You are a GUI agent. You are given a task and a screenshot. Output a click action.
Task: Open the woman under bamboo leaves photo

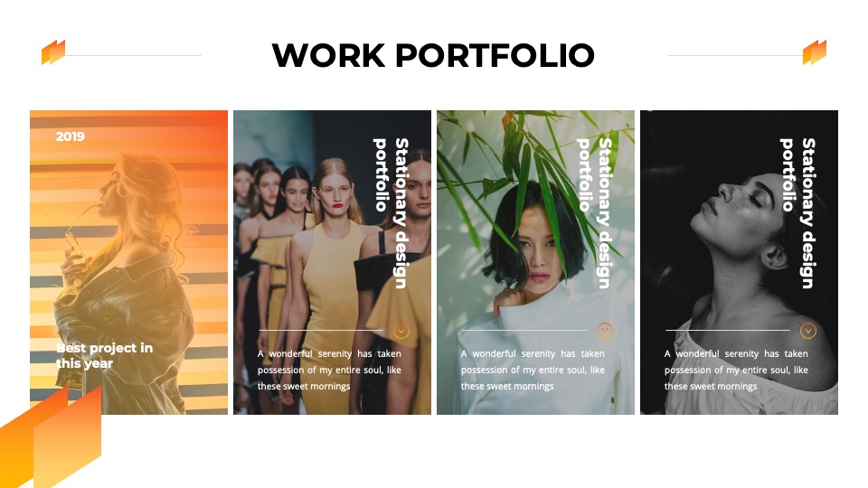535,262
